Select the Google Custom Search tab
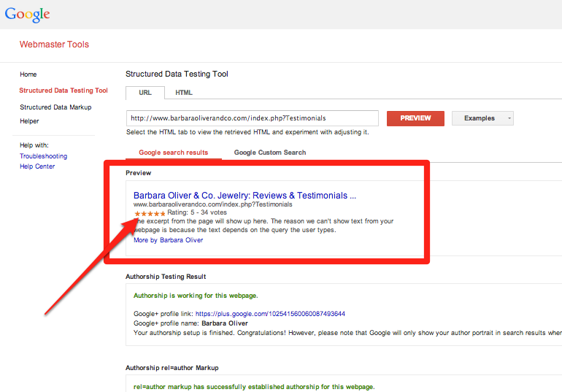Screen dimensions: 562x392 point(270,153)
